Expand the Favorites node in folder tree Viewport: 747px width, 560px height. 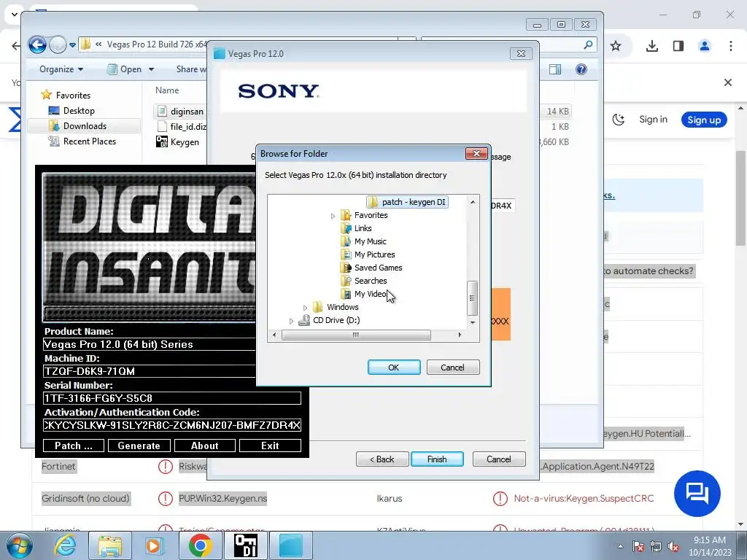pyautogui.click(x=333, y=216)
